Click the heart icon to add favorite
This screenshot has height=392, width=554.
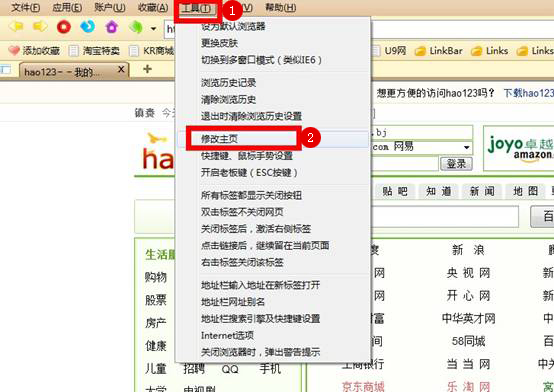(x=14, y=51)
